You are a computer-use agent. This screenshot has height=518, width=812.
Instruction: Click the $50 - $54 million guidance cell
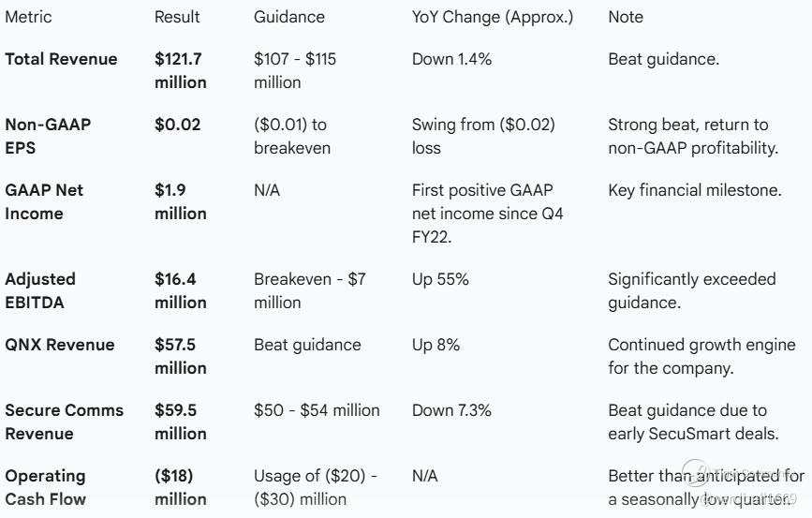(317, 410)
